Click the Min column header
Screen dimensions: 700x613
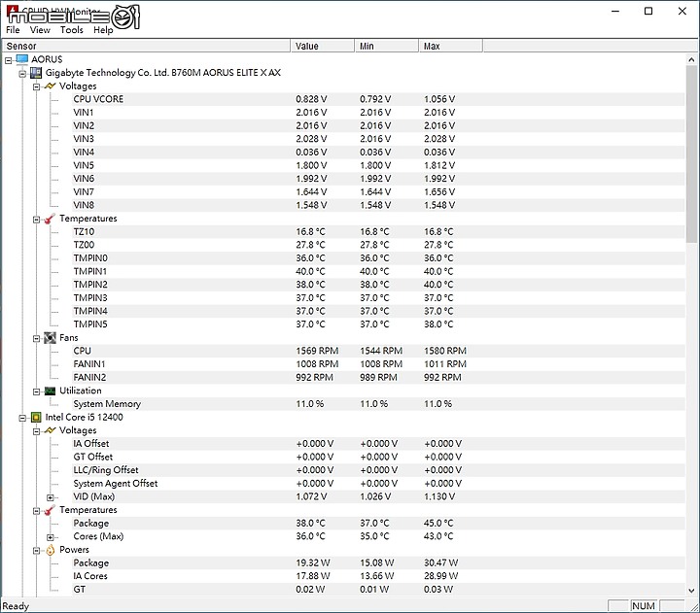point(387,46)
